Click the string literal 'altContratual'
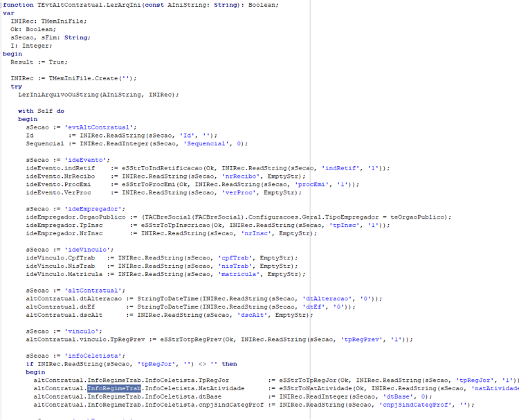 click(93, 291)
